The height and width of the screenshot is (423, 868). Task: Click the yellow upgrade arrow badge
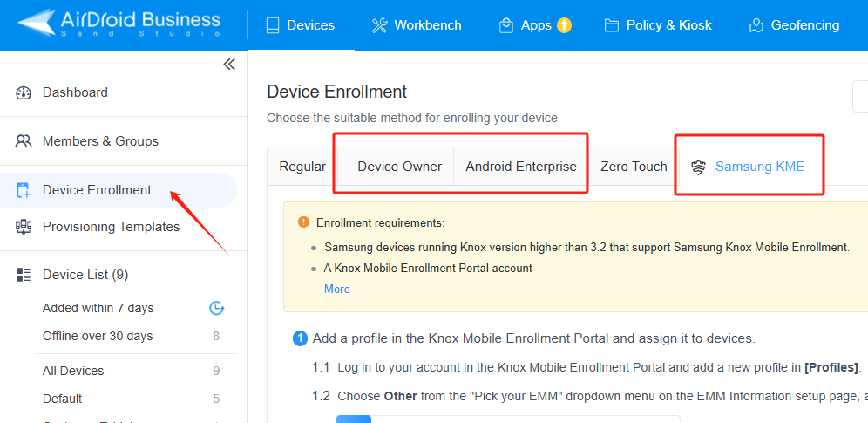(564, 25)
